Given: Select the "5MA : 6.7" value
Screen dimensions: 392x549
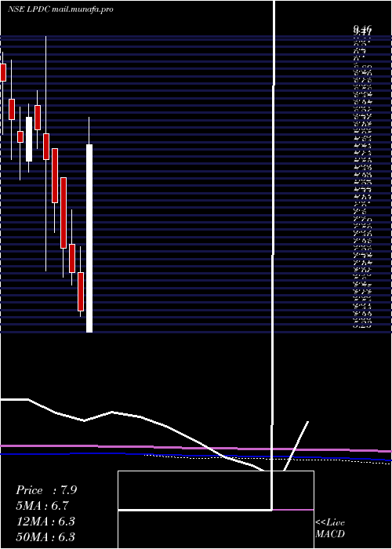Looking at the screenshot, I should [x=42, y=506].
